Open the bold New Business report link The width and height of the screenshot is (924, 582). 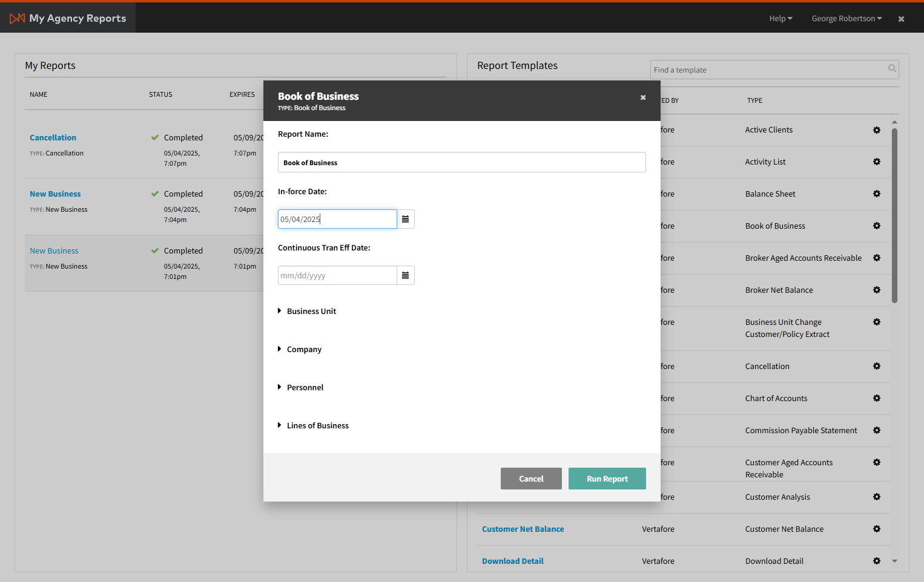[x=55, y=194]
